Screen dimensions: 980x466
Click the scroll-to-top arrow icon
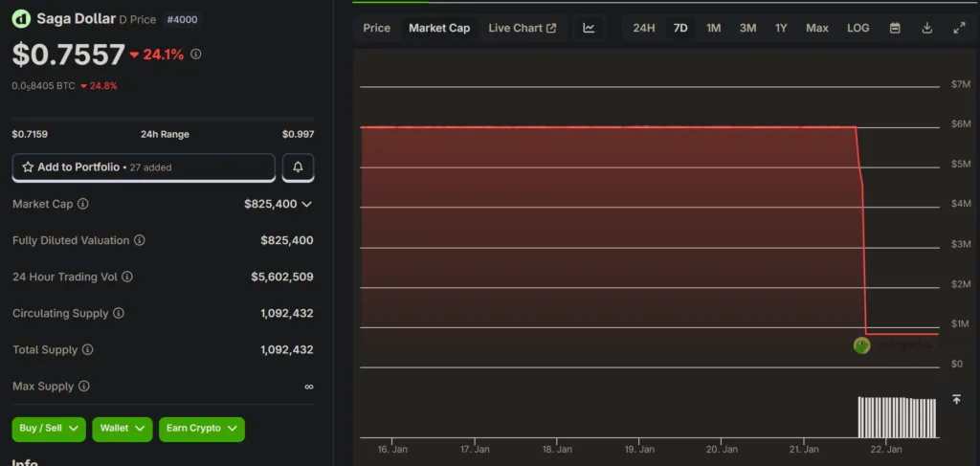tap(955, 399)
